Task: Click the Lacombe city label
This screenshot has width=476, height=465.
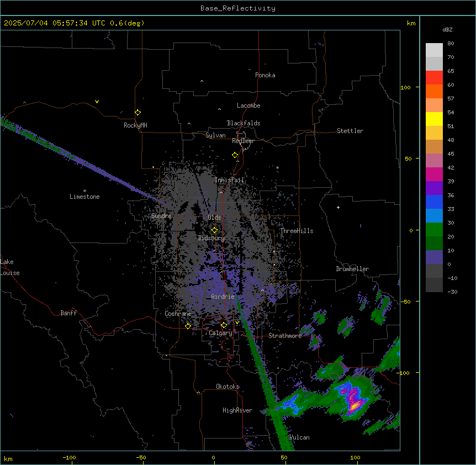Action: pyautogui.click(x=248, y=105)
